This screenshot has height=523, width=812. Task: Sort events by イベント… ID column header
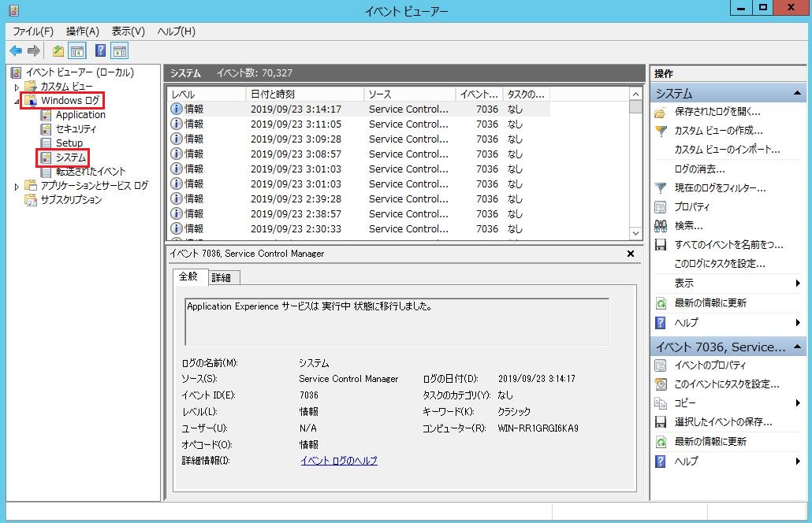(479, 95)
